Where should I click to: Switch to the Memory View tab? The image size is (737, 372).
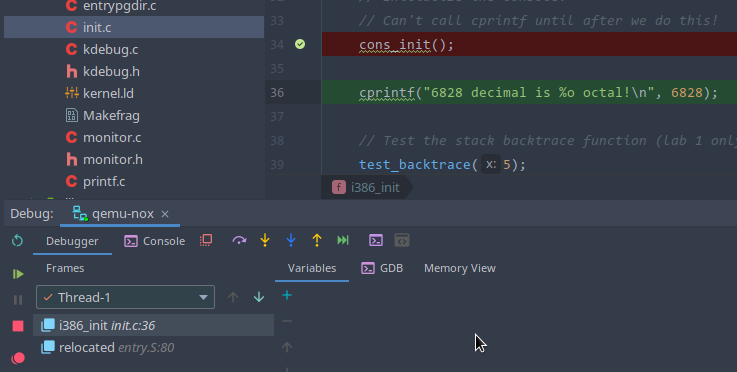tap(460, 268)
